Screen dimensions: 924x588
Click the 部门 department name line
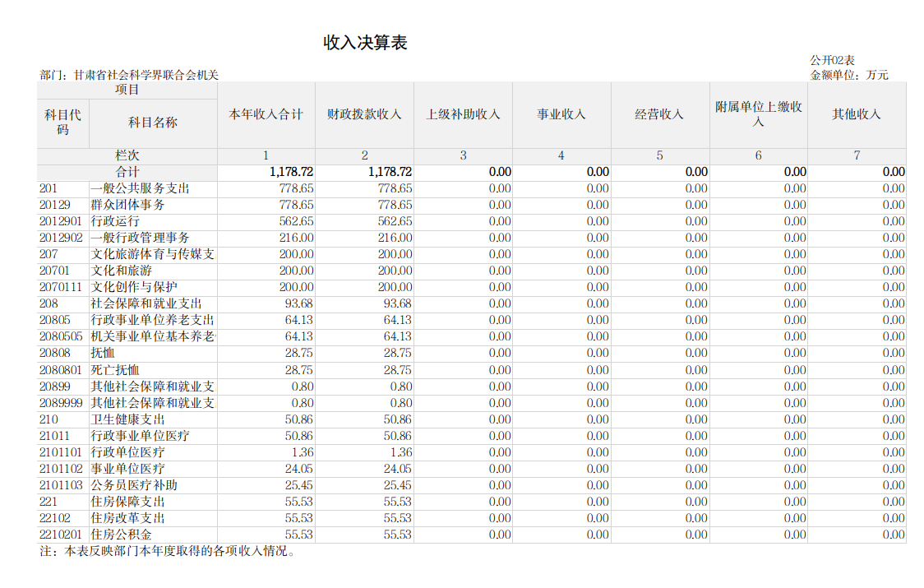(129, 75)
